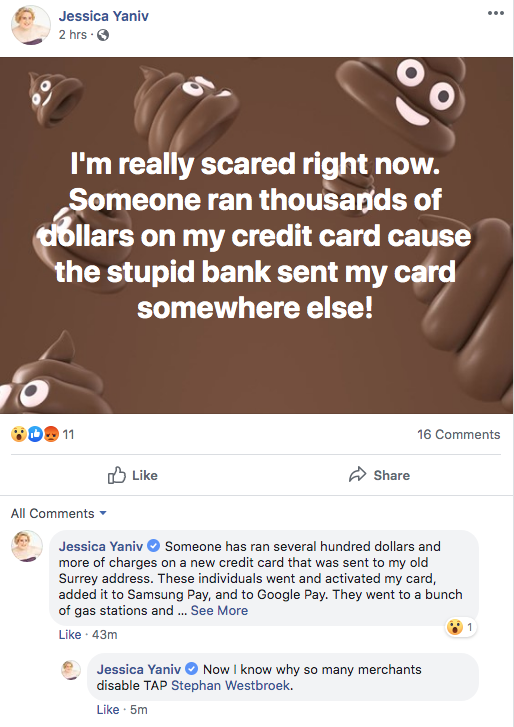
Task: Click the thumbs-up icon beside Like
Action: tap(116, 475)
